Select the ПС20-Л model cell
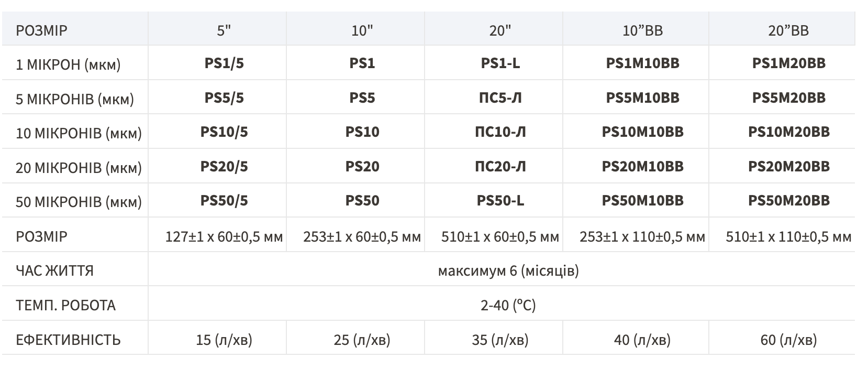The height and width of the screenshot is (390, 868). 500,167
